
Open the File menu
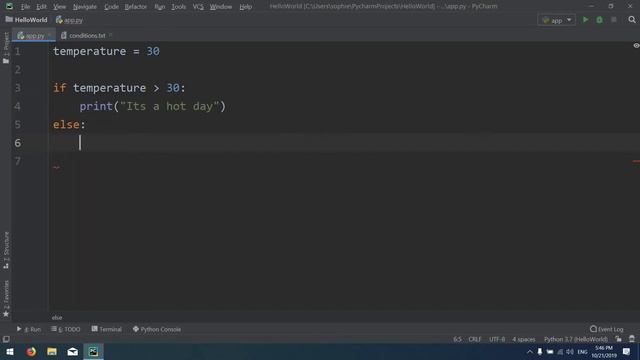pos(25,7)
